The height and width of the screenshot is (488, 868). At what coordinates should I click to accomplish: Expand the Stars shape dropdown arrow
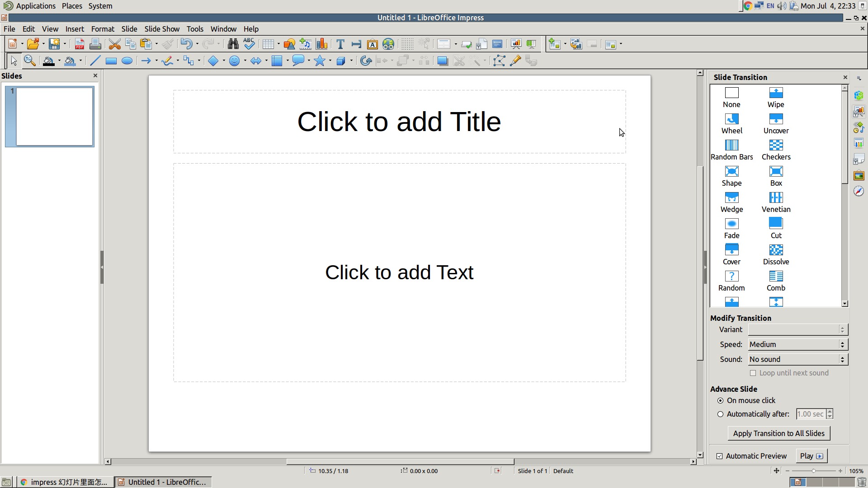point(330,61)
